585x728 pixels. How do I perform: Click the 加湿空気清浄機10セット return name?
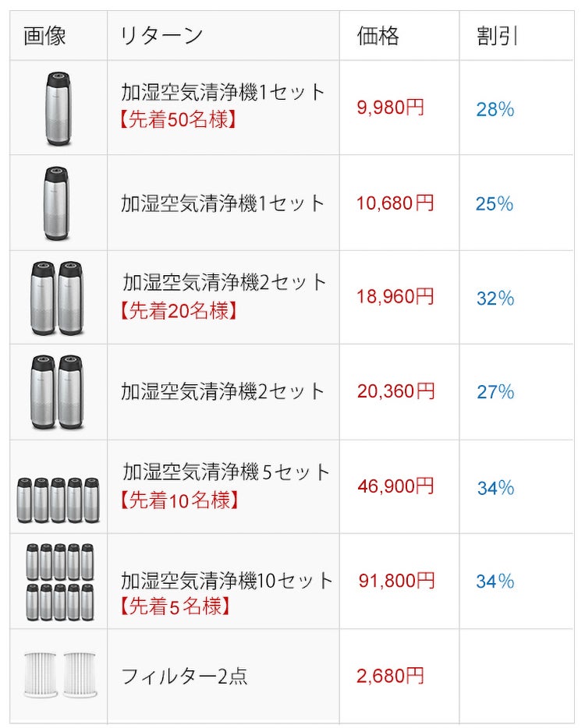point(227,581)
